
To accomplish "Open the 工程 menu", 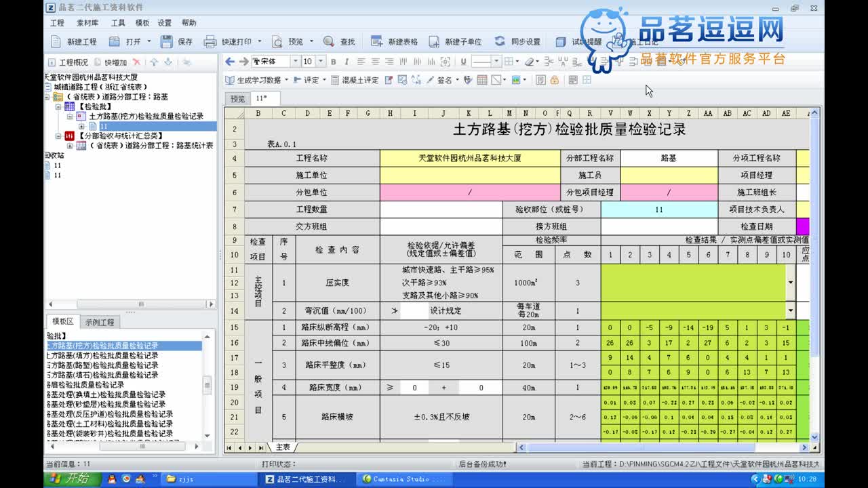I will pos(57,22).
